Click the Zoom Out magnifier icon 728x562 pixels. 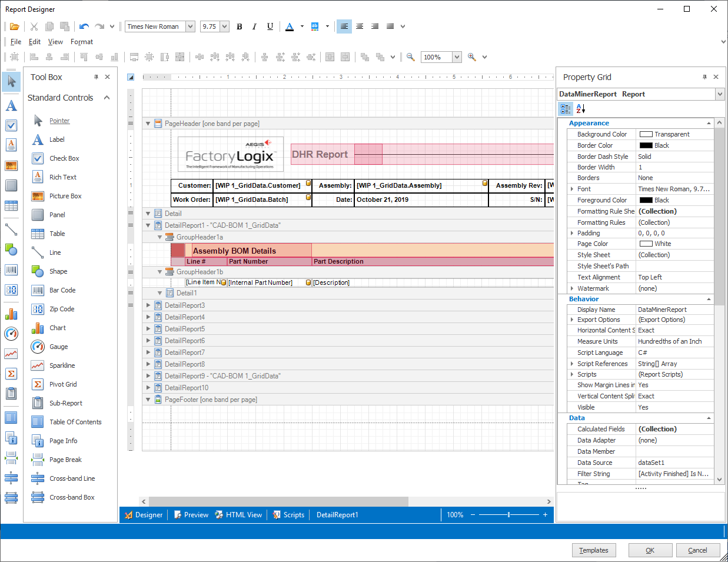411,57
